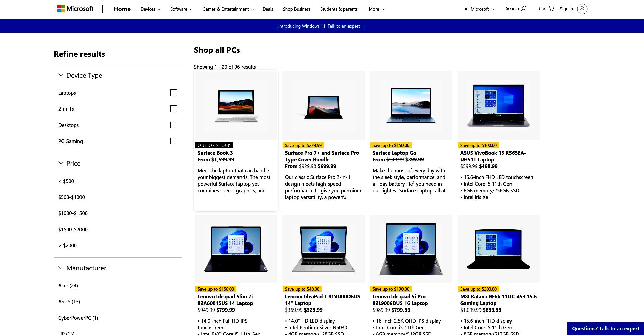Viewport: 644px width, 335px height.
Task: Open Surface Pro 7+ and Type Cover Bundle title
Action: (x=322, y=156)
